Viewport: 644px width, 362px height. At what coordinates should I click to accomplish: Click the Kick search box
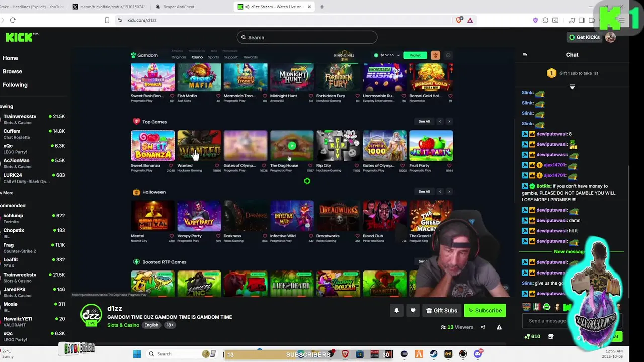[307, 37]
